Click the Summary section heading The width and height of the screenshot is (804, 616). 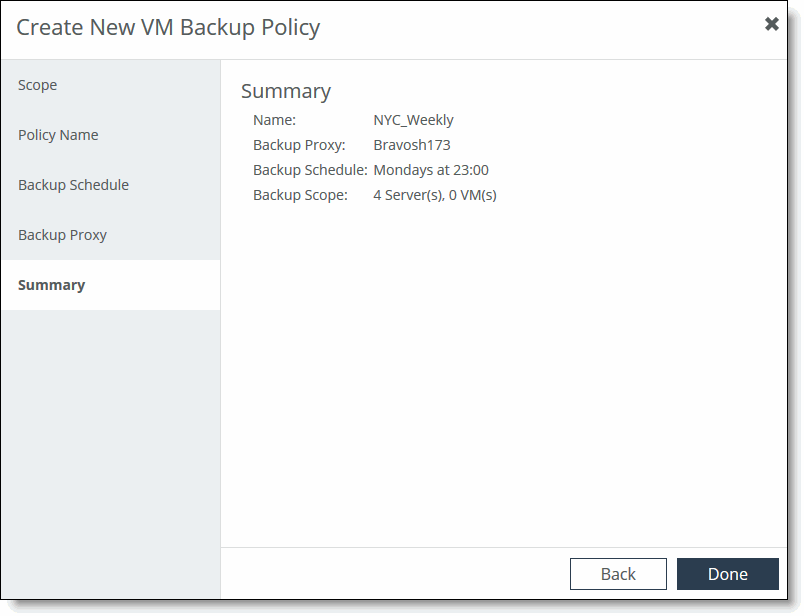286,91
